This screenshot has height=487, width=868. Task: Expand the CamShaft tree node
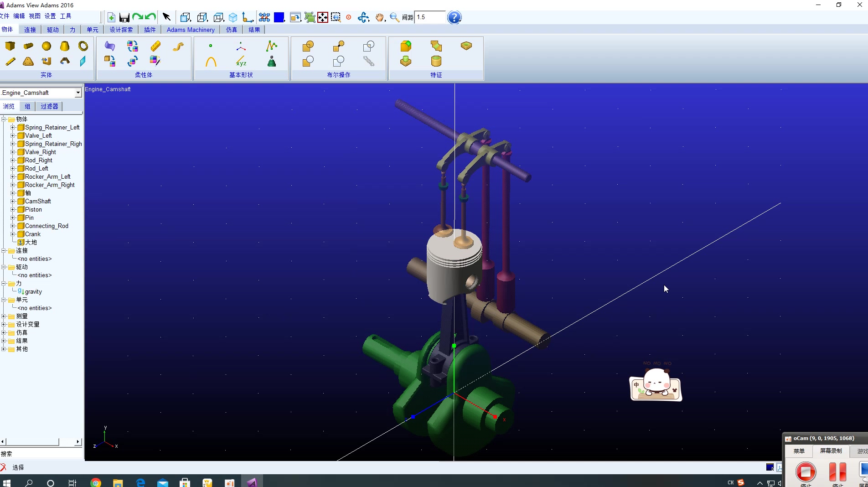tap(13, 202)
